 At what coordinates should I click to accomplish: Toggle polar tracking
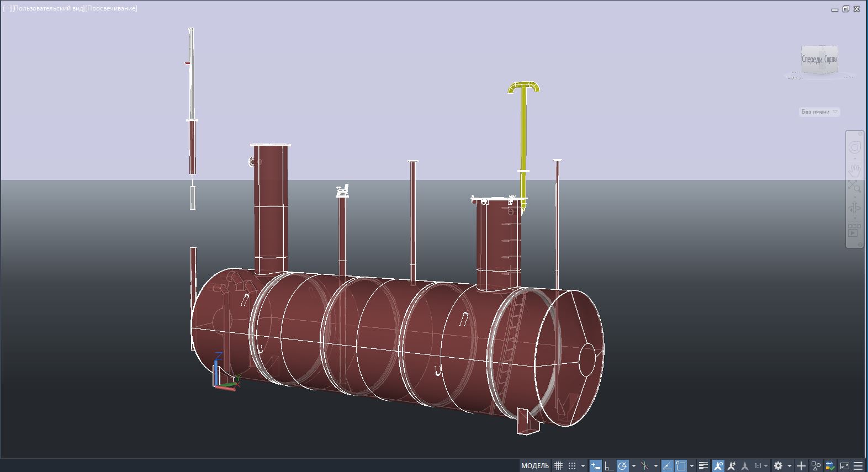click(x=622, y=466)
